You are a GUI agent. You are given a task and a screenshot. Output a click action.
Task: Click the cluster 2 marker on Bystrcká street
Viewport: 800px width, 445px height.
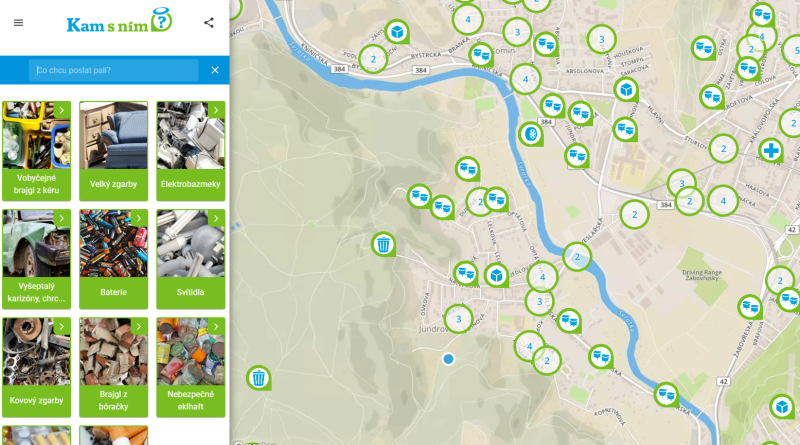point(373,59)
